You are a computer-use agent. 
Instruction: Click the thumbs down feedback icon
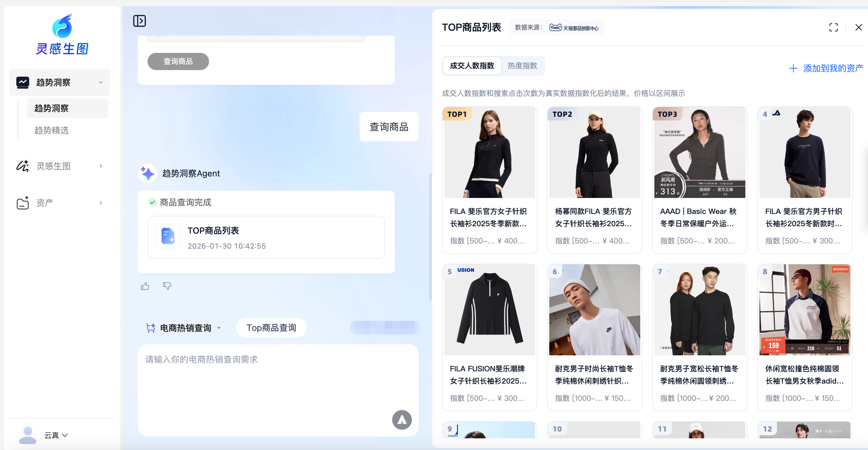coord(167,286)
